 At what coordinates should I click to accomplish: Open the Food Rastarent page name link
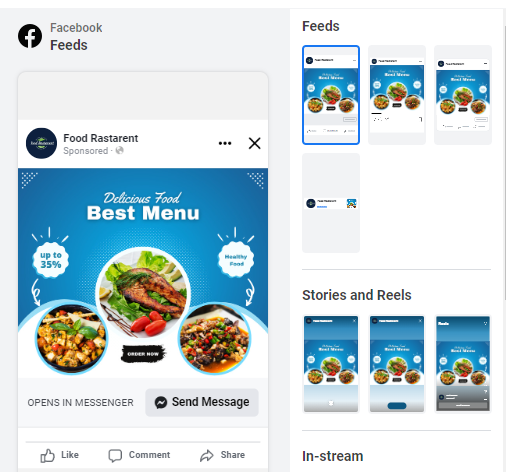click(x=101, y=138)
